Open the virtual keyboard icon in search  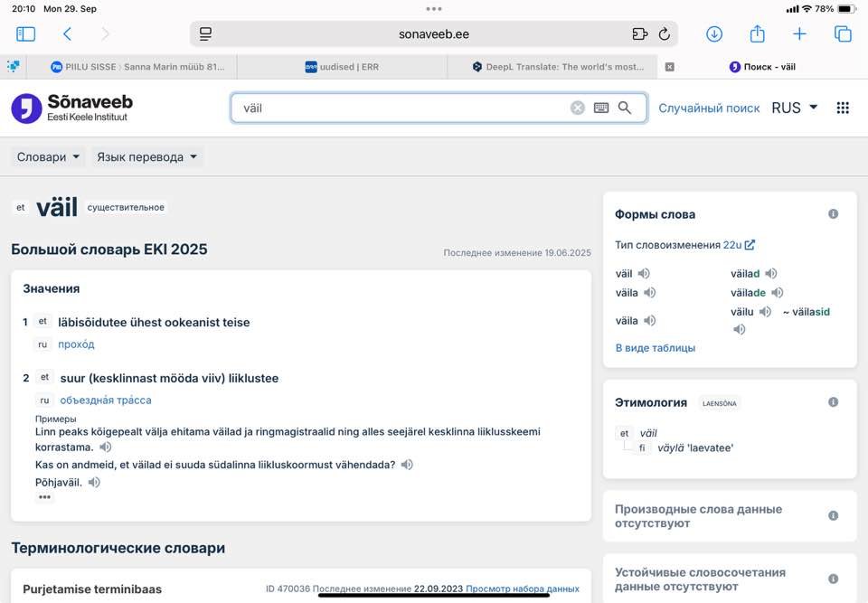(601, 108)
